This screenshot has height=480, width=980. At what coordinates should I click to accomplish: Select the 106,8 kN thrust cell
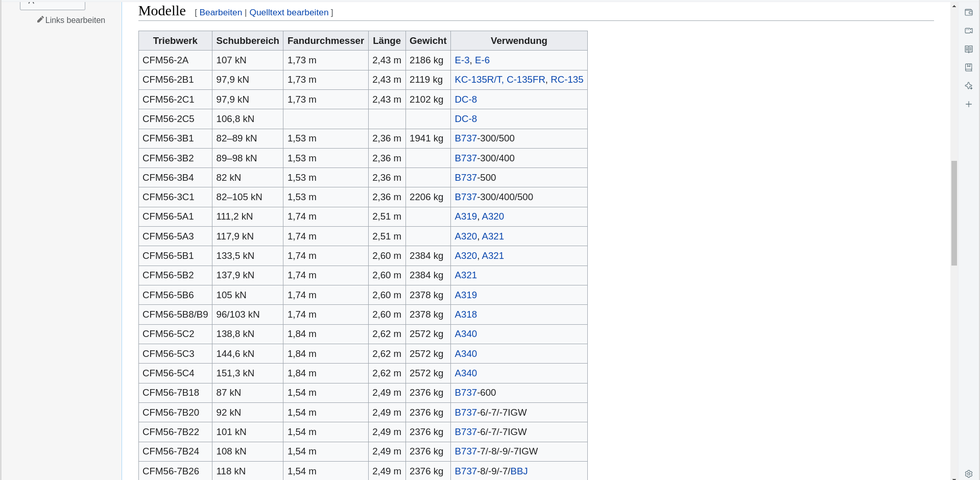[248, 119]
